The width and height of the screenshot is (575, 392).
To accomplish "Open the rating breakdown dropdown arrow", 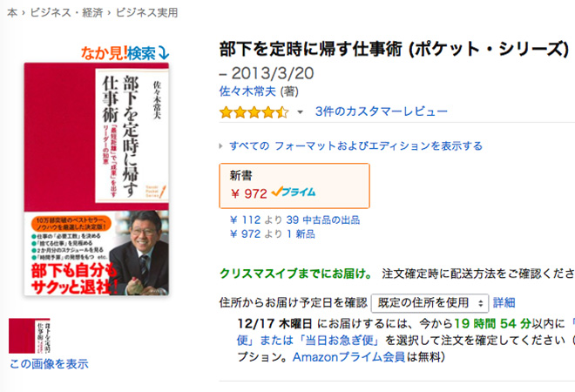I will pos(300,112).
